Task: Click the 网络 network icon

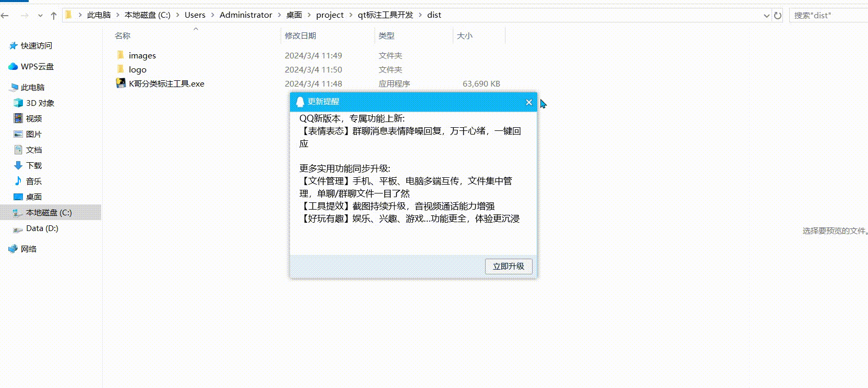Action: pyautogui.click(x=13, y=249)
